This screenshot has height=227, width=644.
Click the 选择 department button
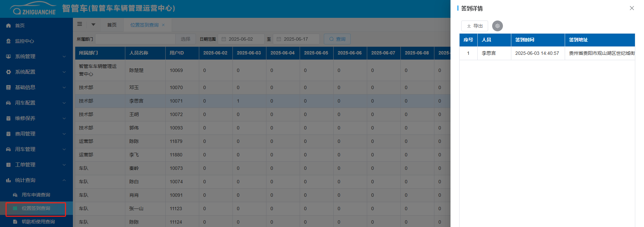coord(185,39)
